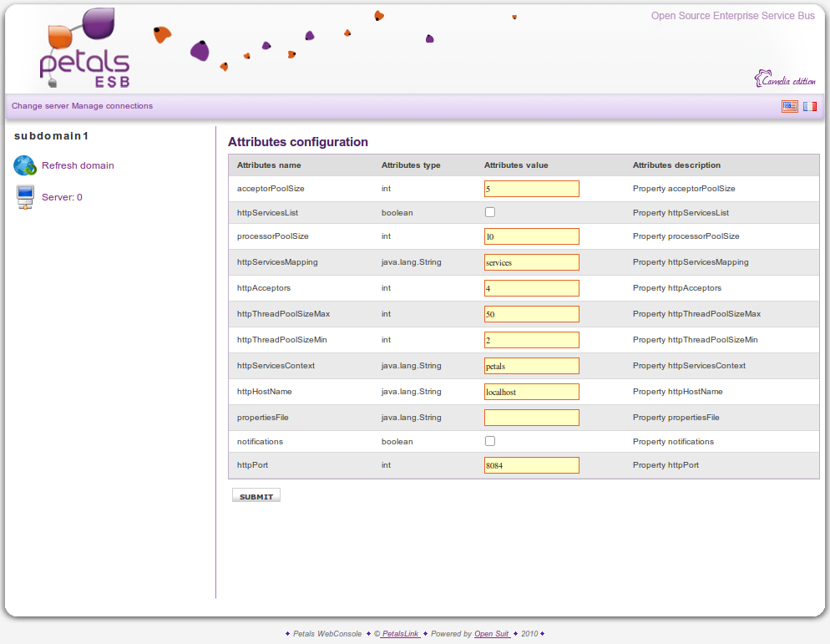Click the globe Refresh domain icon
The image size is (830, 644).
click(25, 165)
